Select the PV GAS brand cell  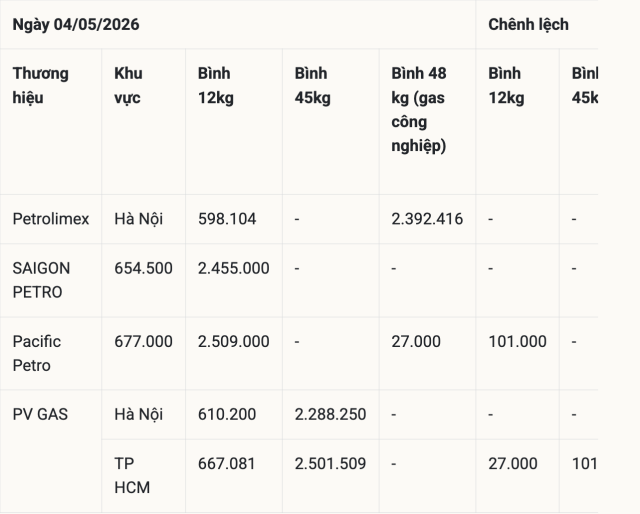(51, 451)
